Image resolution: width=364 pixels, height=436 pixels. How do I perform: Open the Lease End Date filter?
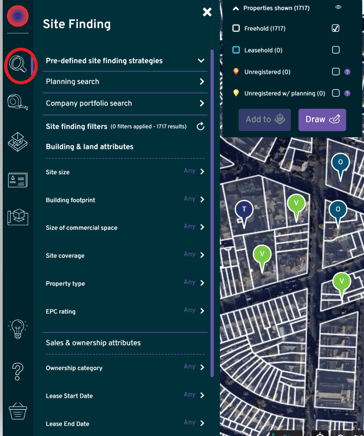(x=125, y=423)
